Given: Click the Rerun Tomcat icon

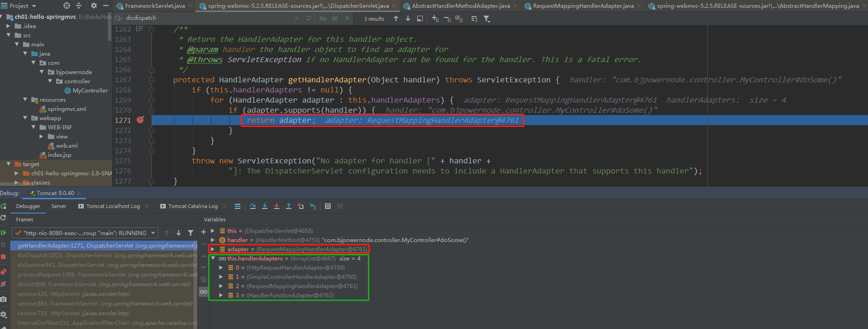Looking at the screenshot, I should pyautogui.click(x=4, y=206).
